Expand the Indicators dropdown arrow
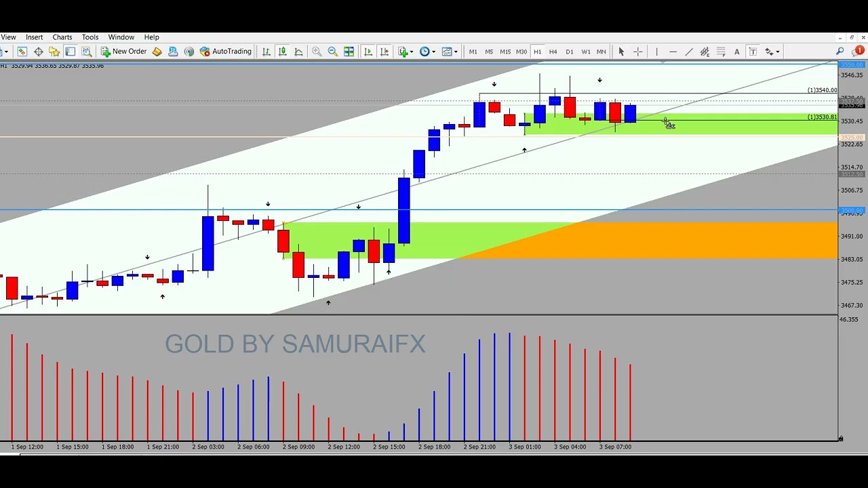 point(412,52)
